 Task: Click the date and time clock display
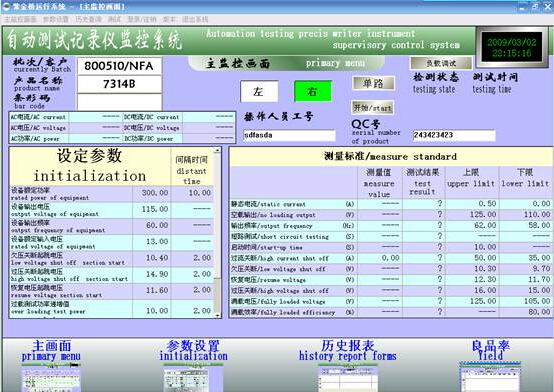512,47
